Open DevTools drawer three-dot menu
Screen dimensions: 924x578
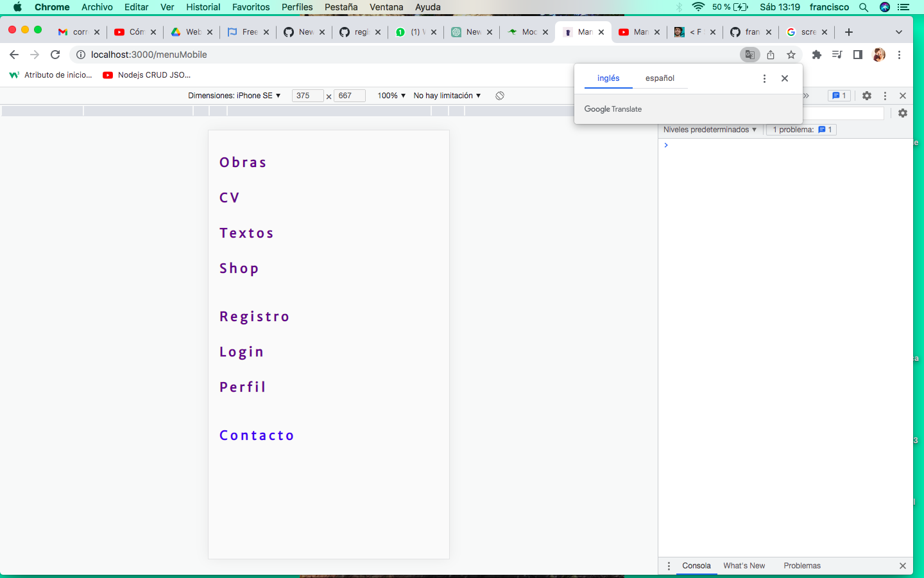[x=669, y=566]
